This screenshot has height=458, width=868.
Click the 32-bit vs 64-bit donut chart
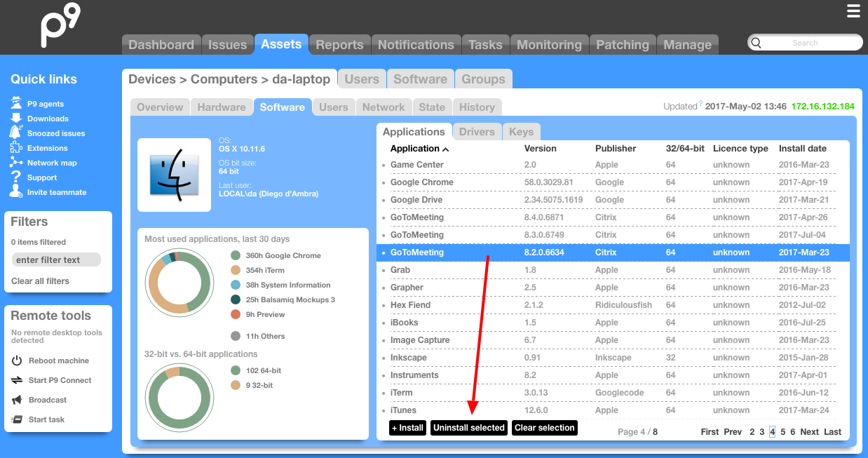click(x=178, y=397)
